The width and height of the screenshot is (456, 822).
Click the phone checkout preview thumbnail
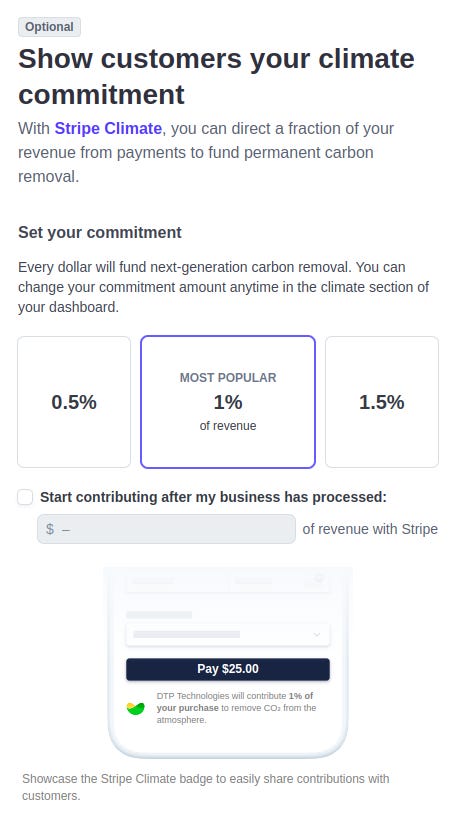click(228, 662)
